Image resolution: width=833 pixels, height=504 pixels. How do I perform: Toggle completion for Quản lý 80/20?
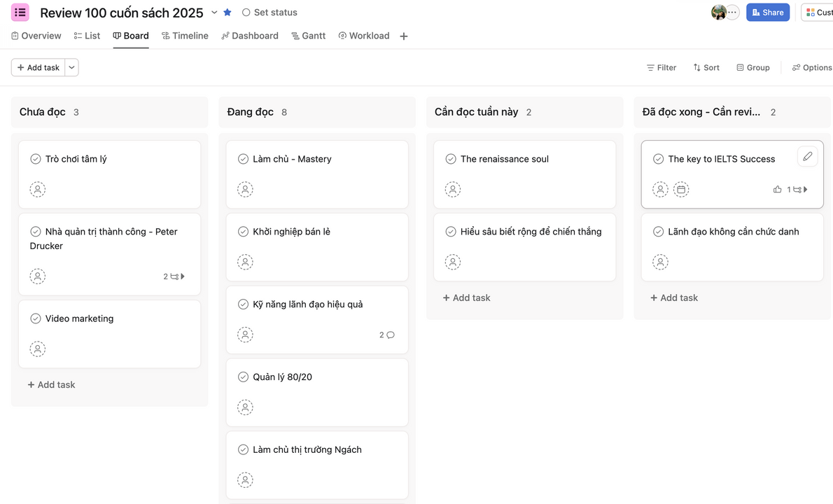(x=244, y=377)
